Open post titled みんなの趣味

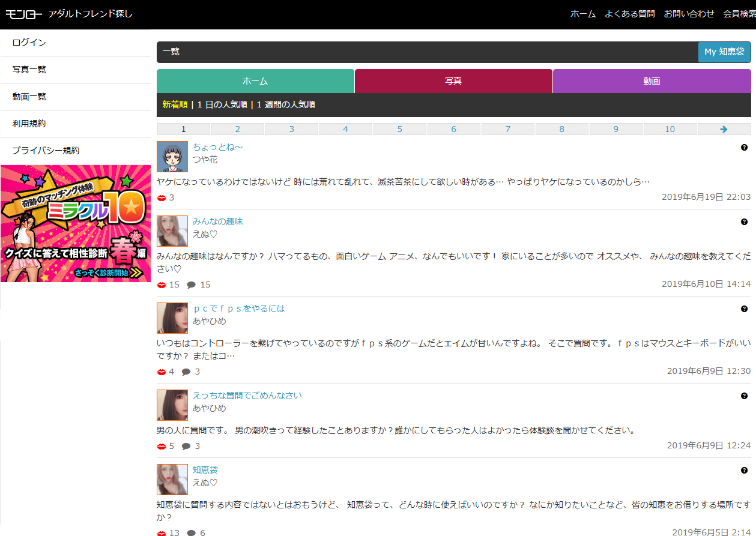pos(218,221)
